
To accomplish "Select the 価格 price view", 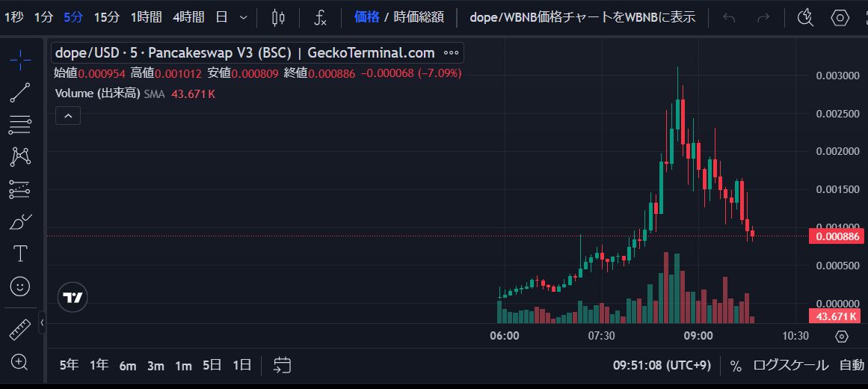I will coord(367,17).
